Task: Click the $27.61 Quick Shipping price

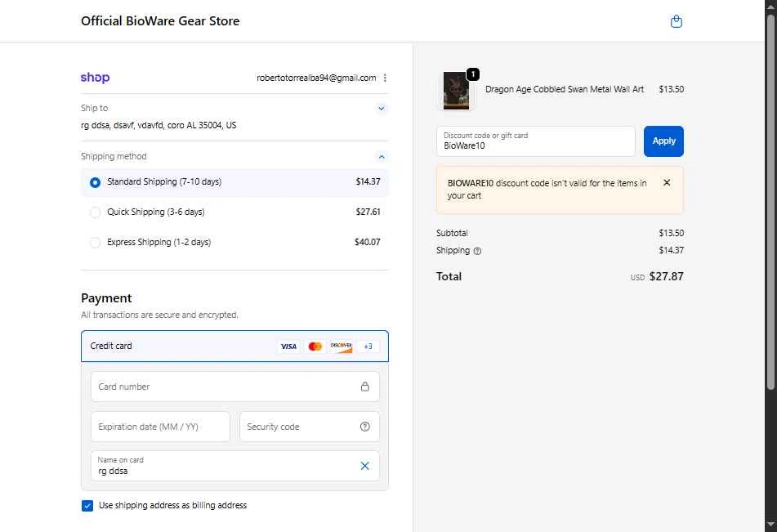Action: [368, 212]
